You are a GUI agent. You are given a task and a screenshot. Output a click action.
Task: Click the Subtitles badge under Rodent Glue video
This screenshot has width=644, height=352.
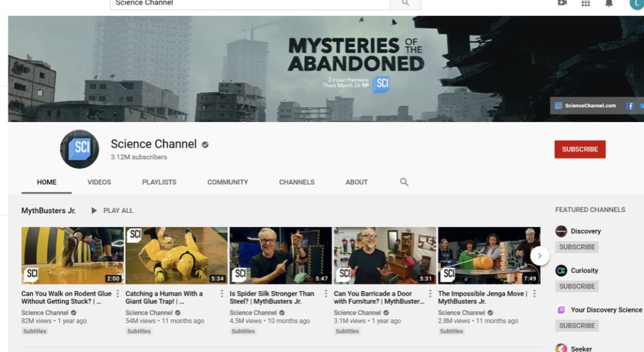tap(35, 331)
